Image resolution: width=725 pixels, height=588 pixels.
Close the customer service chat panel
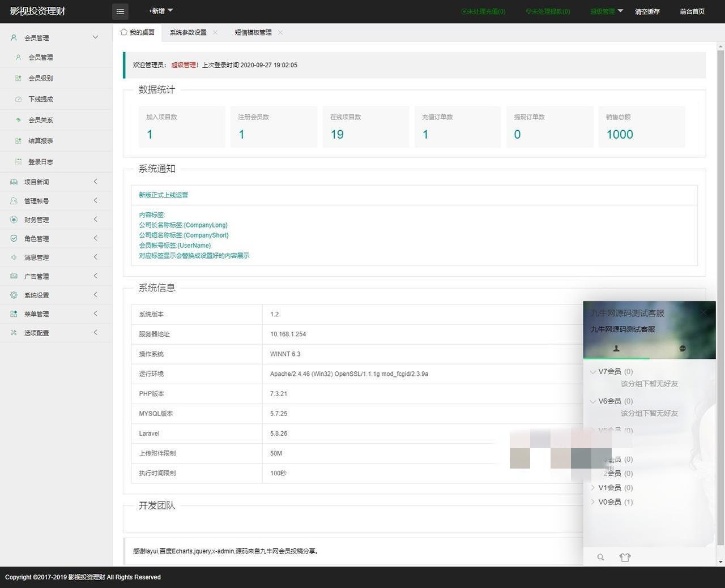(703, 312)
